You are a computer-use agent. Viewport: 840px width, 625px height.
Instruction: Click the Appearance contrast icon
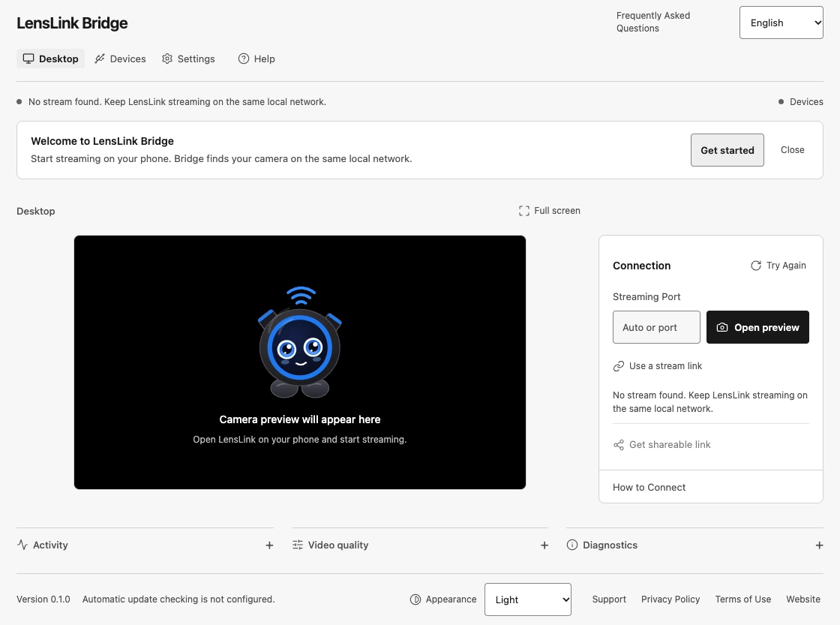pos(415,599)
